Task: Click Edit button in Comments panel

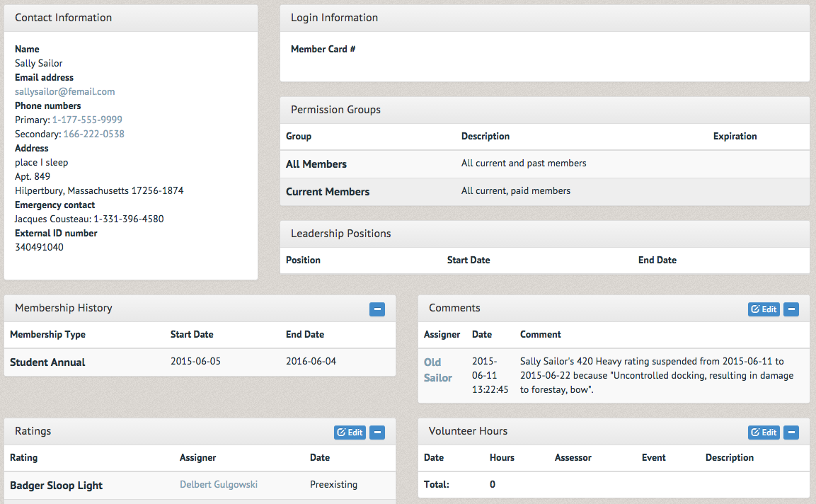Action: (764, 309)
